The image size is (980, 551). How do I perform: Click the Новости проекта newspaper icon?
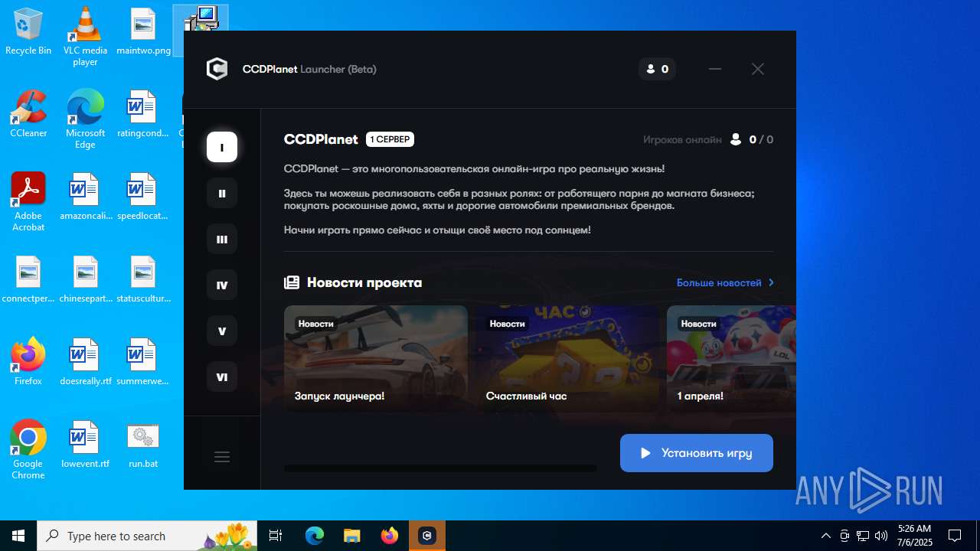point(292,282)
